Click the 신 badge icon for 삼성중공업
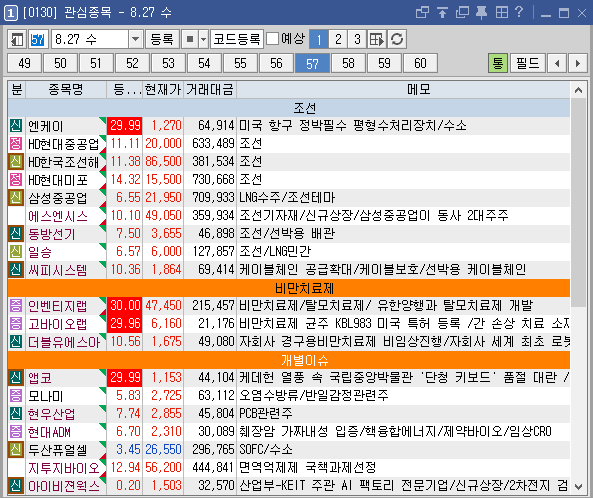 point(16,197)
